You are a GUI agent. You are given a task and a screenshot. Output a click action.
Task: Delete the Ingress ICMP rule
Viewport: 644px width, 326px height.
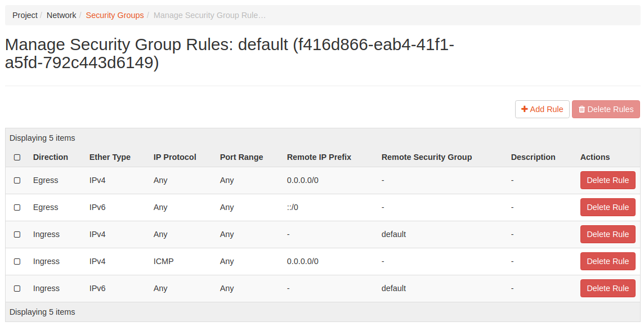coord(607,261)
